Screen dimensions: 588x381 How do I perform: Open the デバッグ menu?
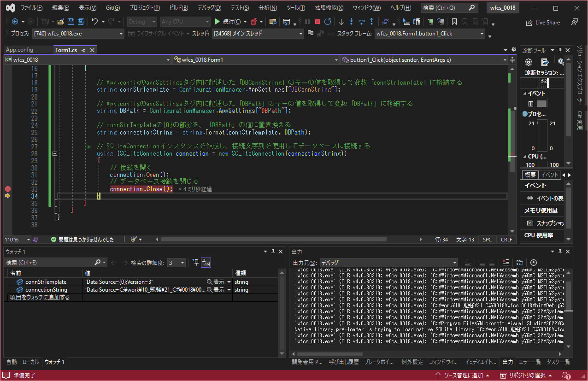pos(208,7)
